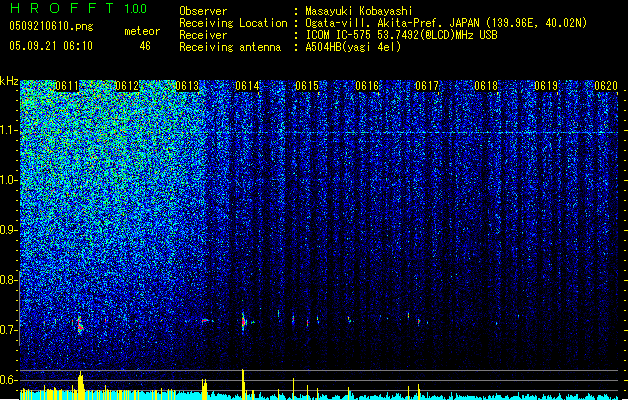Click the bright meteor echo below 0614
Viewport: 629px width, 400px height.
[x=243, y=321]
